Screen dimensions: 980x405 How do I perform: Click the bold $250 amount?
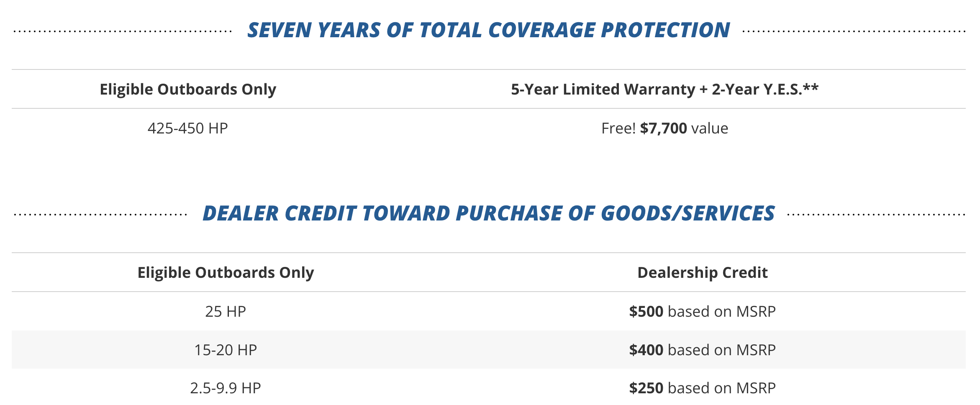tap(646, 388)
